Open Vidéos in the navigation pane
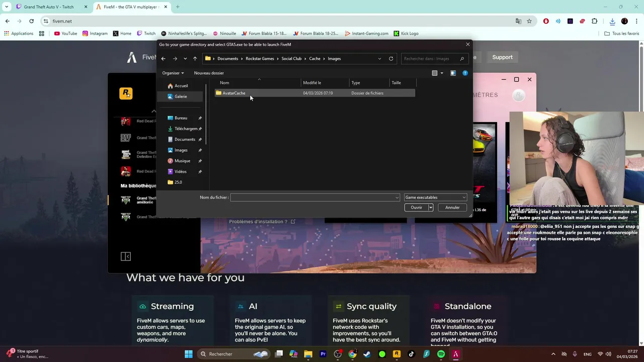 (x=180, y=171)
